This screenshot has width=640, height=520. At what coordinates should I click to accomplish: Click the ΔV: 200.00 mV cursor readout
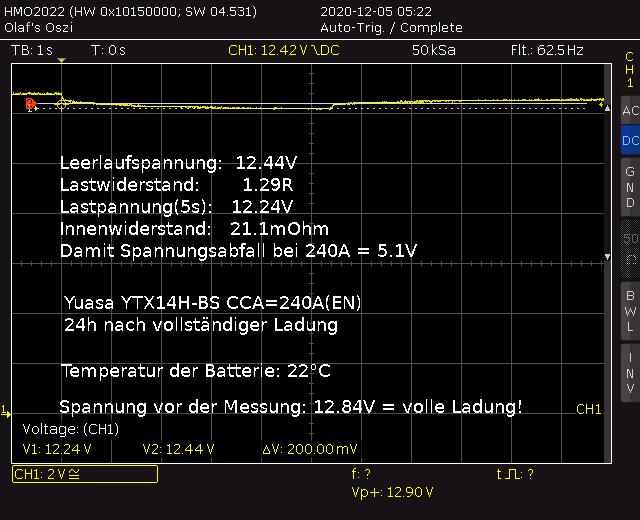tap(310, 450)
